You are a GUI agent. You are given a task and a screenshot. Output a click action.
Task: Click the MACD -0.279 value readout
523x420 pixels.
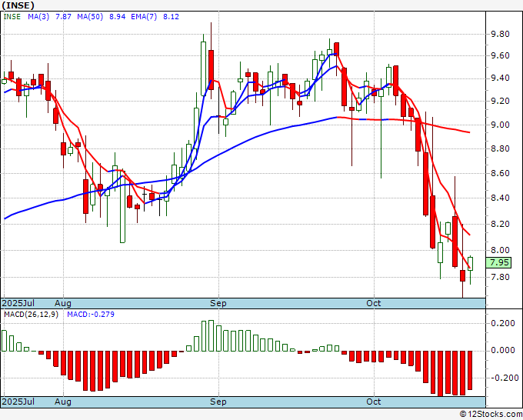point(91,315)
